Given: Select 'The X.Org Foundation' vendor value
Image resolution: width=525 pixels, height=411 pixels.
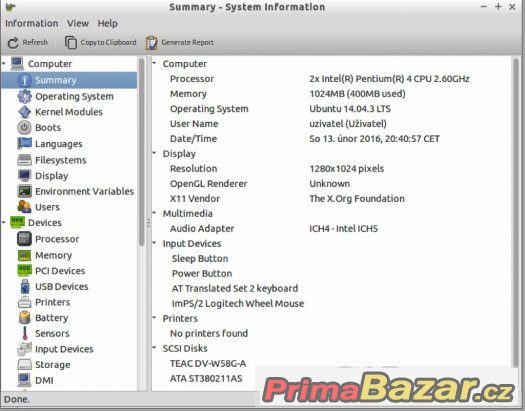Looking at the screenshot, I should coord(357,199).
